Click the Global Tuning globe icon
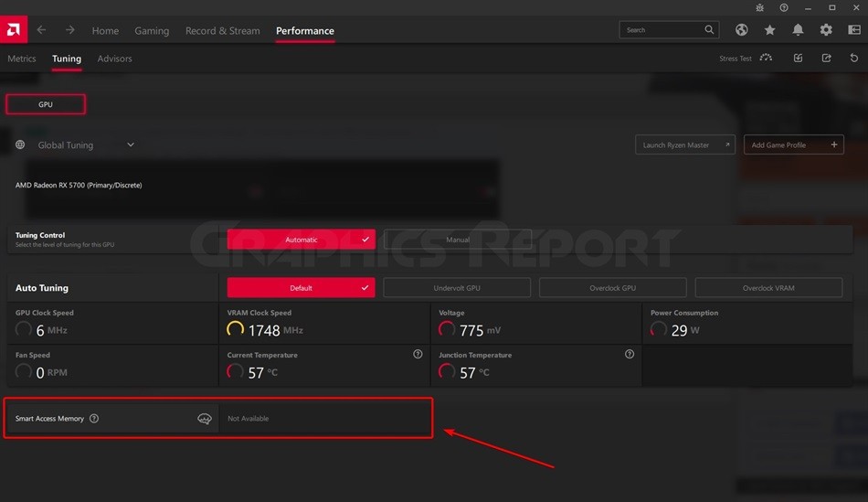This screenshot has height=502, width=868. [20, 144]
